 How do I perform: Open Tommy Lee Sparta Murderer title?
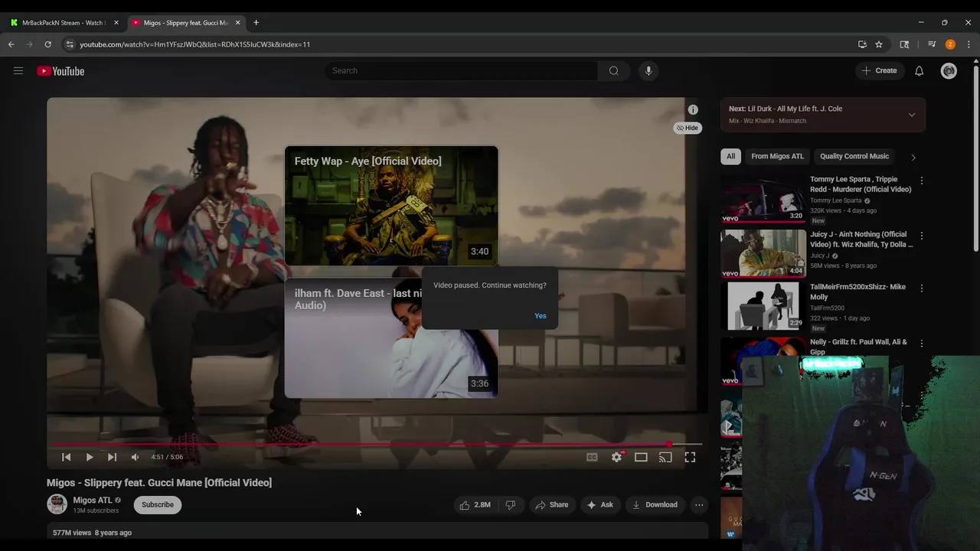(861, 184)
